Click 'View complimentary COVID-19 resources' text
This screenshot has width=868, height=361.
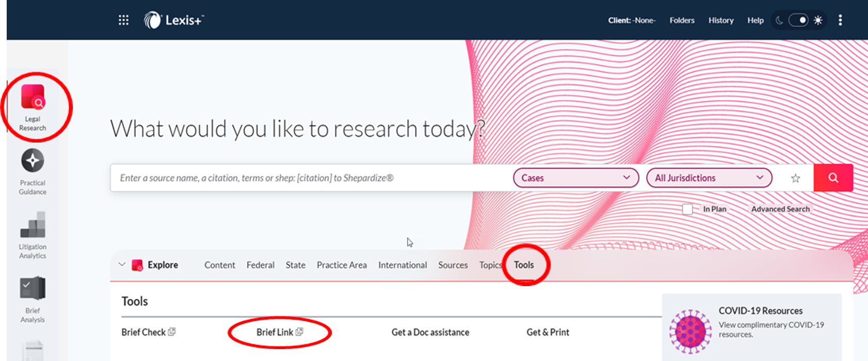(x=771, y=329)
